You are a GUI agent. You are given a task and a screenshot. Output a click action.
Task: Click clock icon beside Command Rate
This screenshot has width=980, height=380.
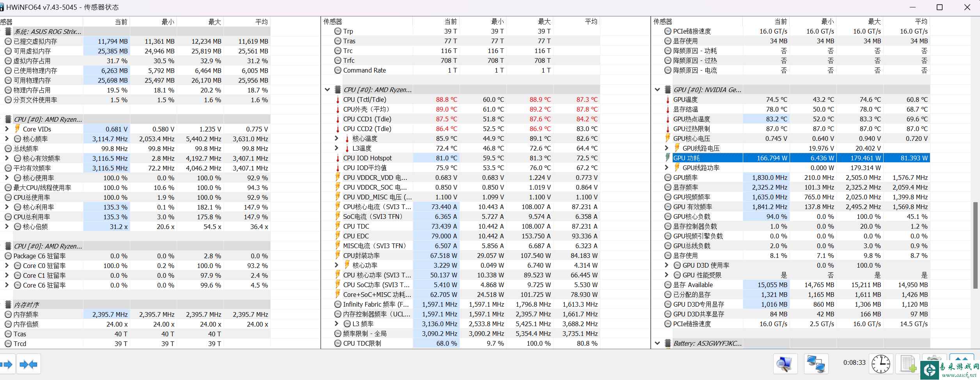pyautogui.click(x=338, y=70)
